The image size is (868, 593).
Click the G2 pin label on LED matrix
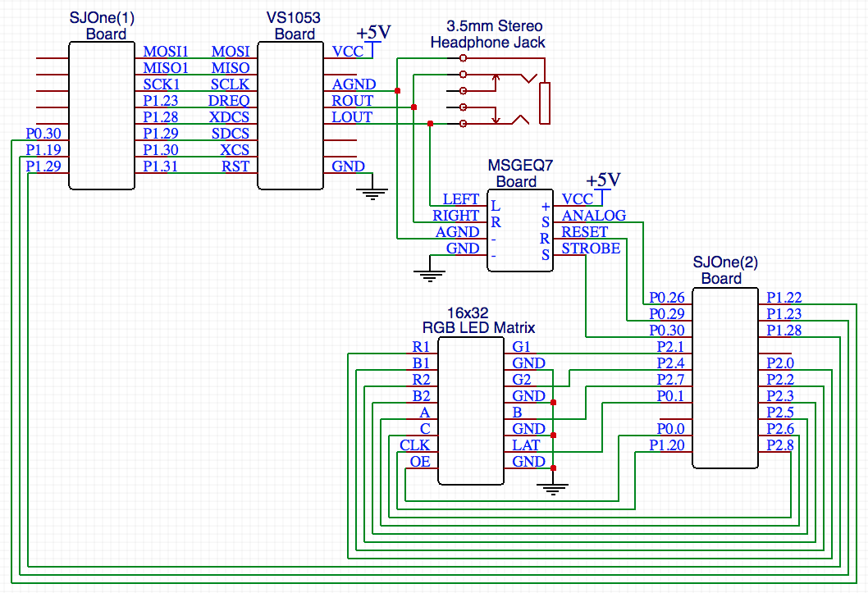coord(522,380)
